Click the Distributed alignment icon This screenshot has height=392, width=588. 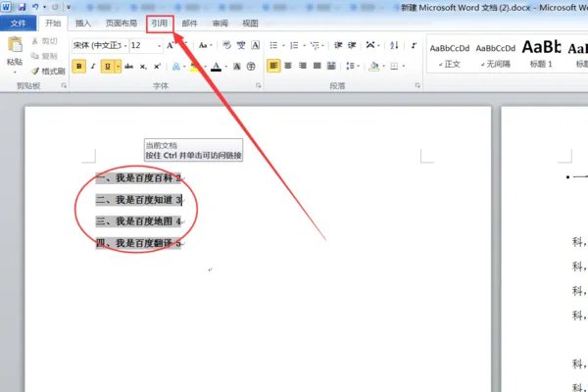pyautogui.click(x=331, y=66)
